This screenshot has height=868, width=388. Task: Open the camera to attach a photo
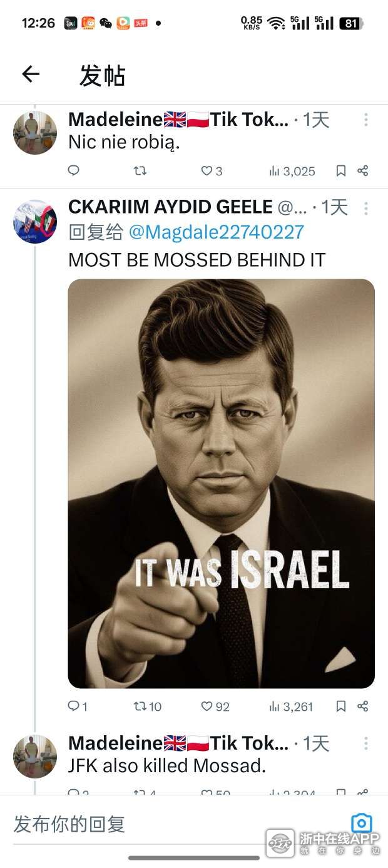[362, 823]
